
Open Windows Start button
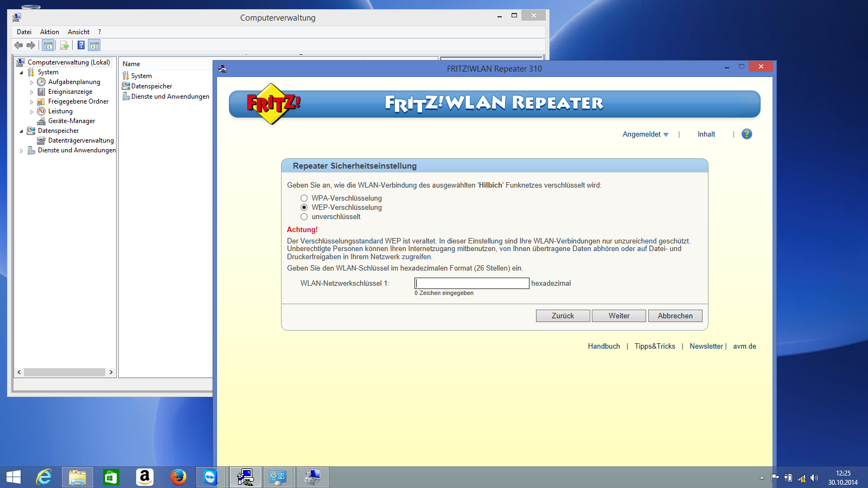click(x=14, y=477)
